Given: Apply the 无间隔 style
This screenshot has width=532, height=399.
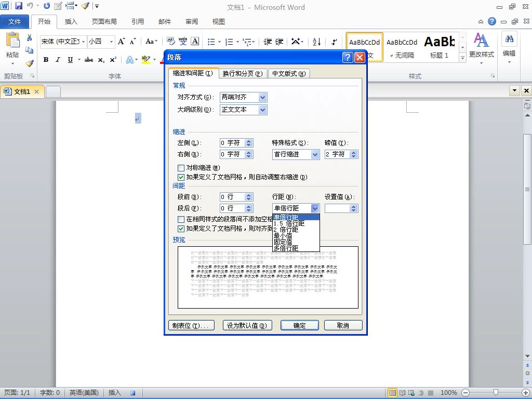Looking at the screenshot, I should [402, 47].
